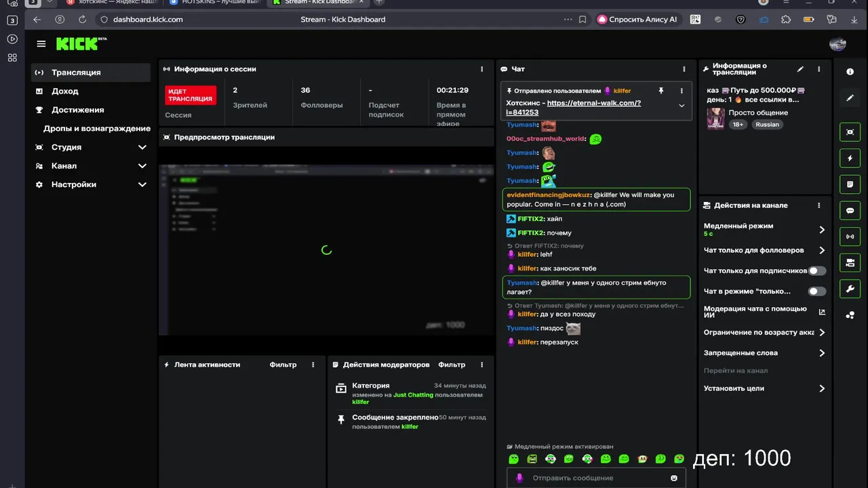Open the eternal-walk.com pinned link
The height and width of the screenshot is (488, 868).
pos(574,108)
